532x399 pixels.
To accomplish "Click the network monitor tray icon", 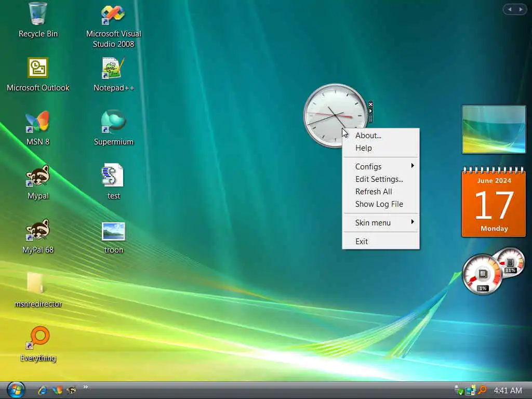I will pyautogui.click(x=470, y=390).
